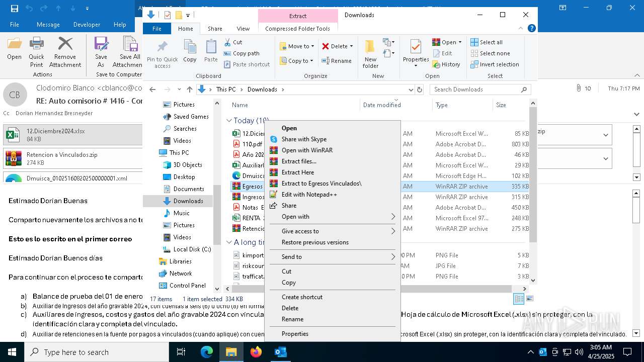
Task: Collapse the 'A long time ago' group
Action: 229,242
